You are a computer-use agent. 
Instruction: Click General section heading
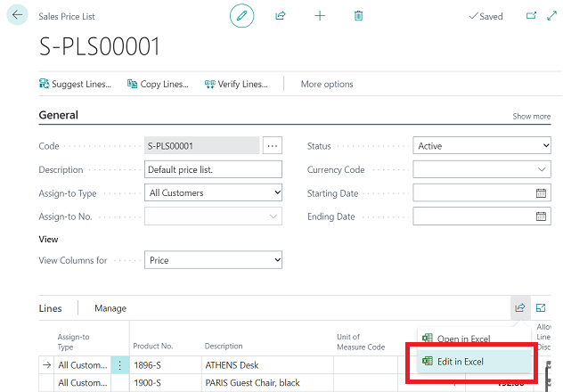pyautogui.click(x=58, y=115)
